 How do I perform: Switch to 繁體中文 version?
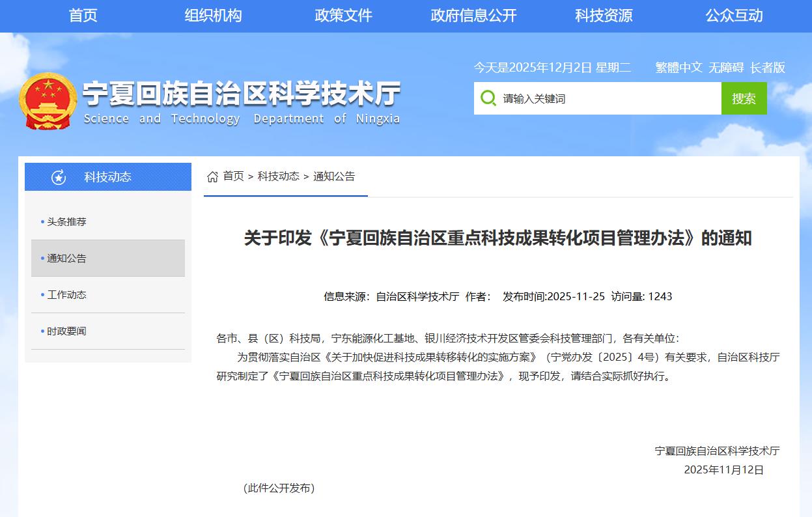click(679, 67)
